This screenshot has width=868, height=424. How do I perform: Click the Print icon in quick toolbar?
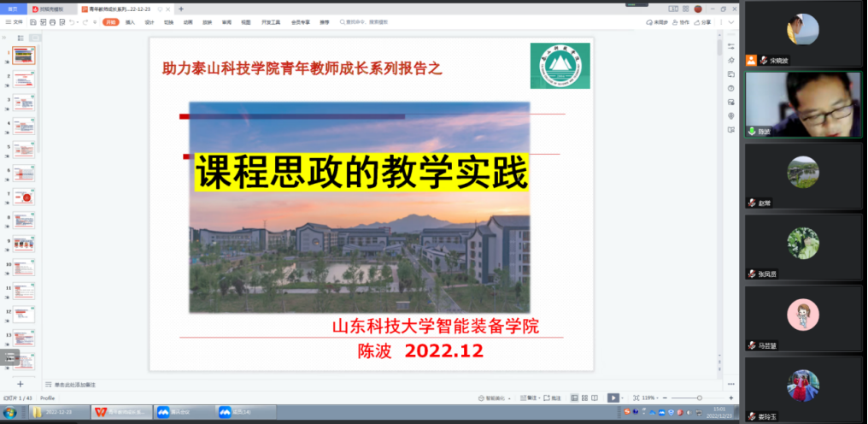(52, 22)
